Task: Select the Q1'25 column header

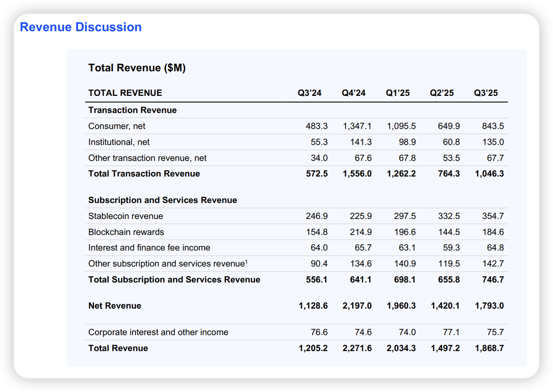Action: [397, 93]
